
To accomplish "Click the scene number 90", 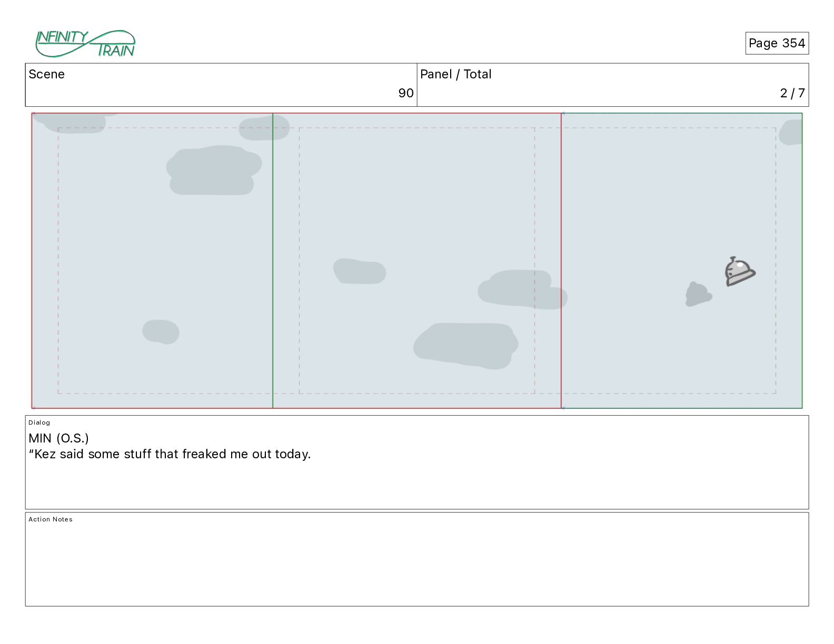I will click(x=405, y=93).
